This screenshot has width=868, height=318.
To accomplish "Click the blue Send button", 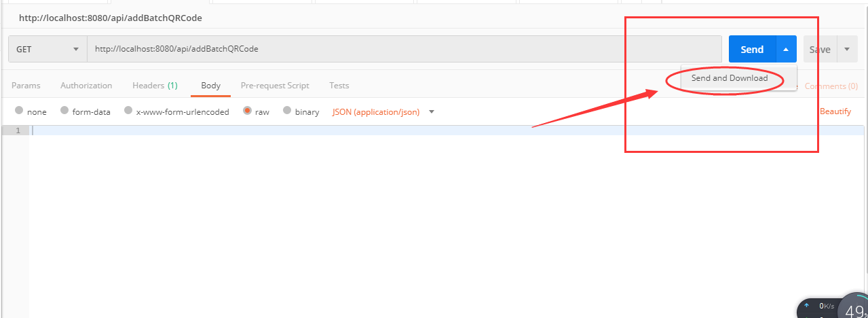I will point(752,49).
